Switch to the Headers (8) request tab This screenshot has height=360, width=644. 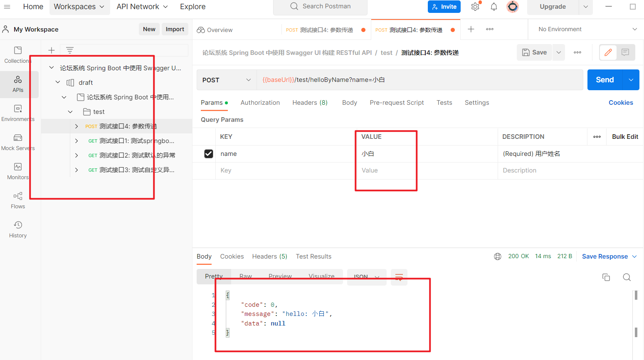[x=310, y=103]
